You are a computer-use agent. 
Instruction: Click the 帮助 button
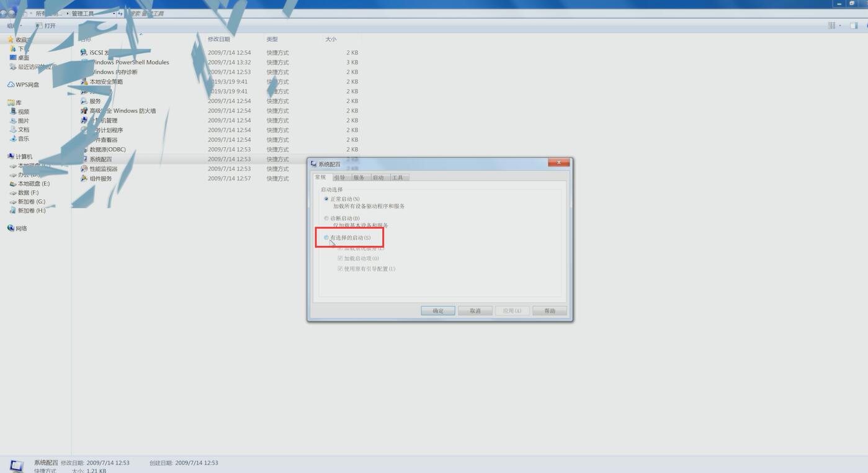pyautogui.click(x=550, y=310)
